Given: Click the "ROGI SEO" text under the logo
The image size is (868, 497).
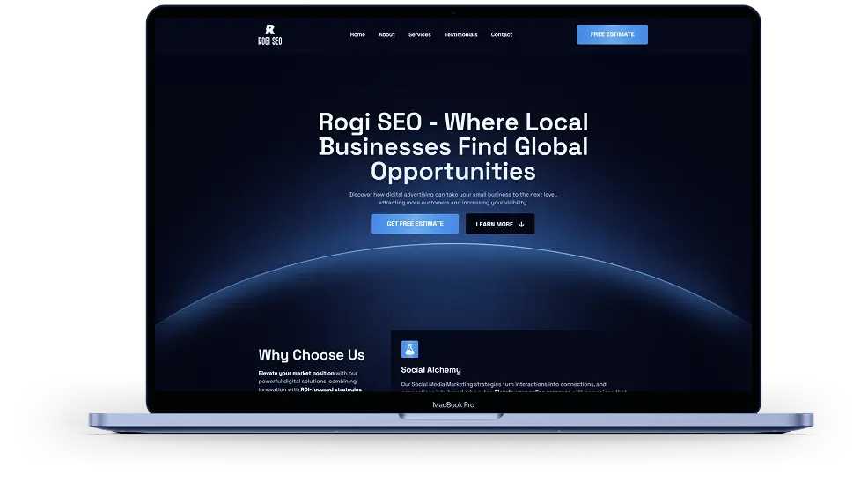Looking at the screenshot, I should point(269,41).
